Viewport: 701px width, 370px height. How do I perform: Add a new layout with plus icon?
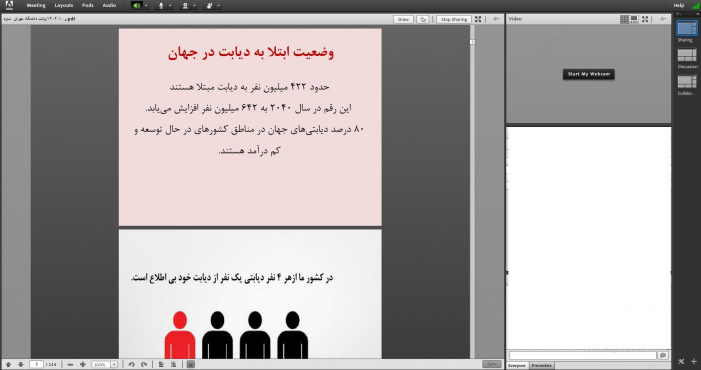(x=694, y=362)
